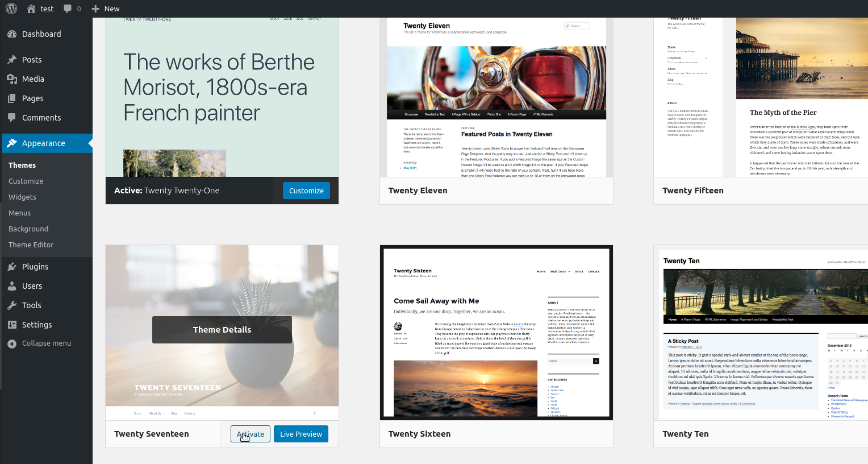The width and height of the screenshot is (868, 464).
Task: Click the Twenty Fifteen theme name
Action: click(693, 190)
